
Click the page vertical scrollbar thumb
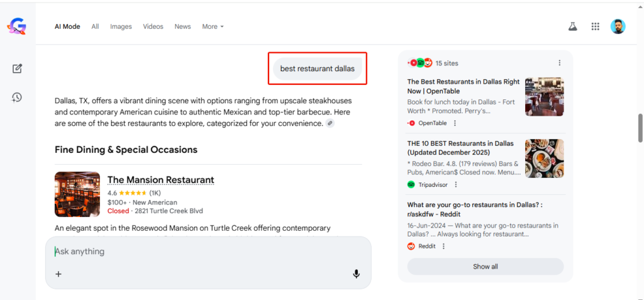point(640,128)
